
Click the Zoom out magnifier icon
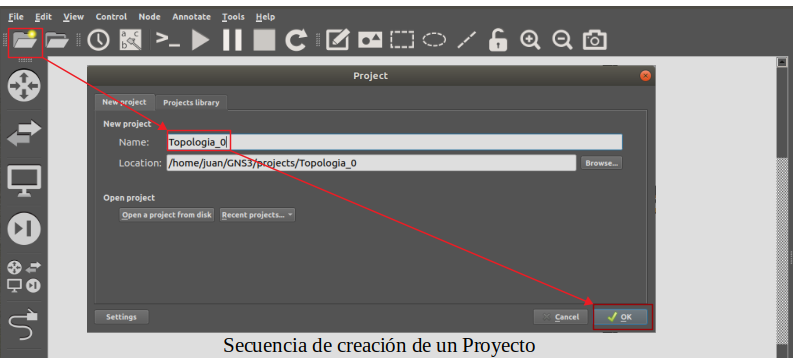coord(562,40)
